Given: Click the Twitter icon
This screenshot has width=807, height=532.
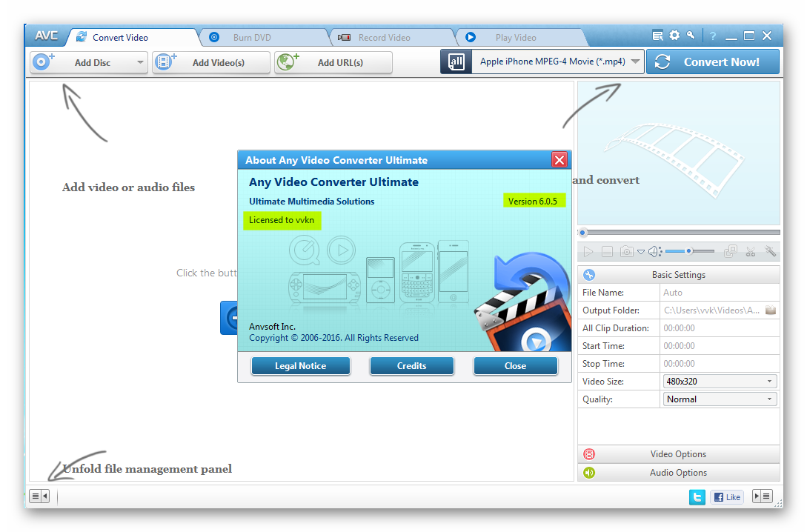Looking at the screenshot, I should 697,497.
